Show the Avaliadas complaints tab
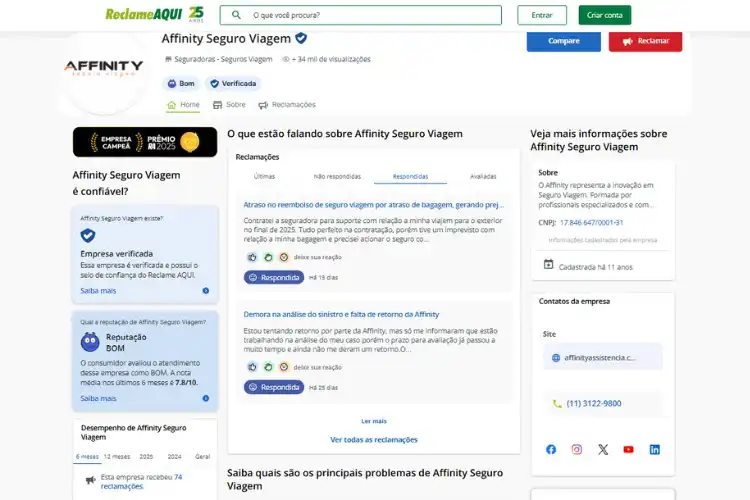Image resolution: width=750 pixels, height=500 pixels. coord(483,177)
